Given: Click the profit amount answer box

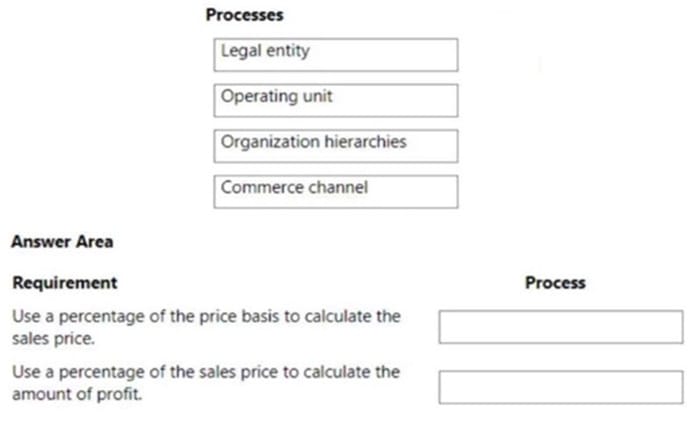Looking at the screenshot, I should click(561, 387).
